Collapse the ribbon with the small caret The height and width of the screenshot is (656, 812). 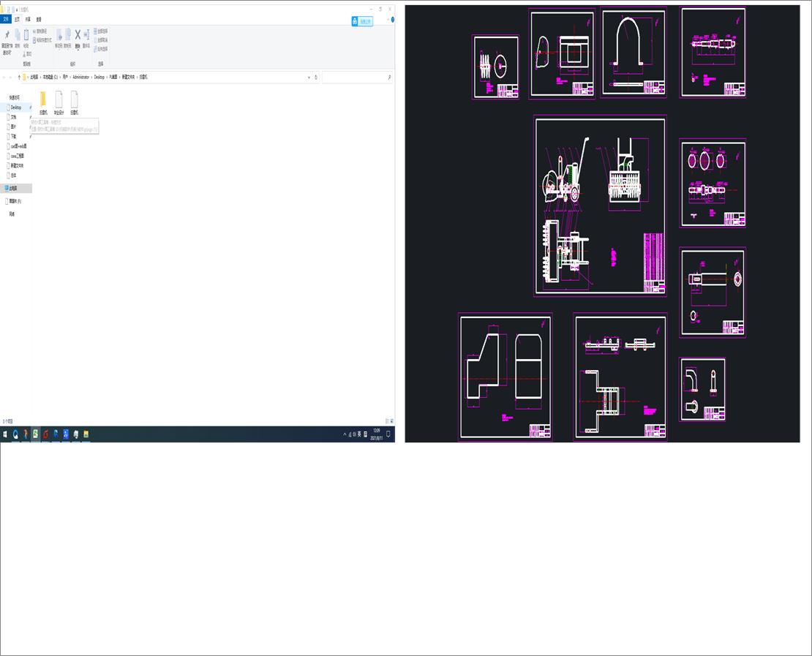coord(388,20)
